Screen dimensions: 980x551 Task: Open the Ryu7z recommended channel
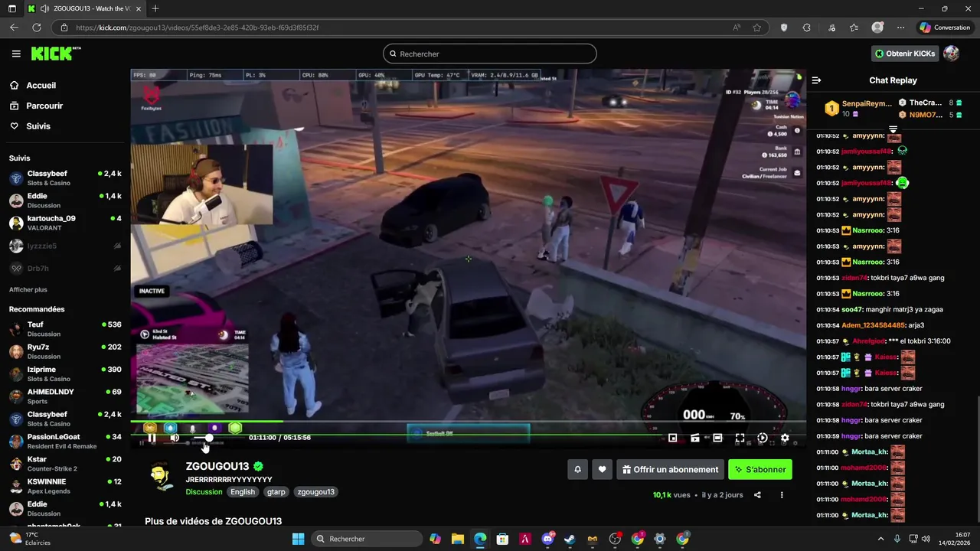pos(65,351)
